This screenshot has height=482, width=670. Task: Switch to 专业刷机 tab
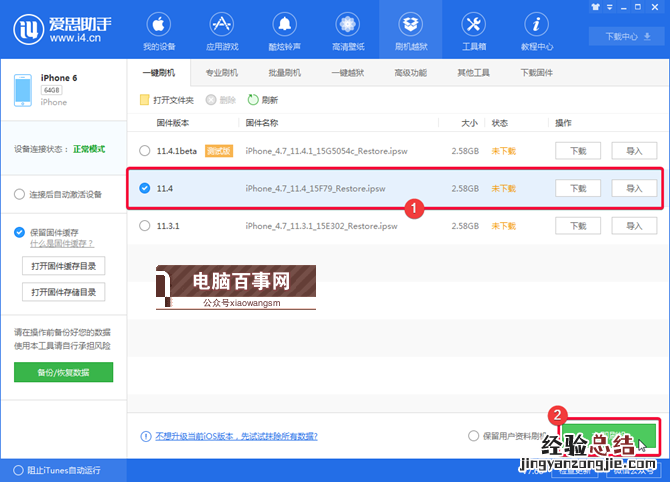(222, 73)
